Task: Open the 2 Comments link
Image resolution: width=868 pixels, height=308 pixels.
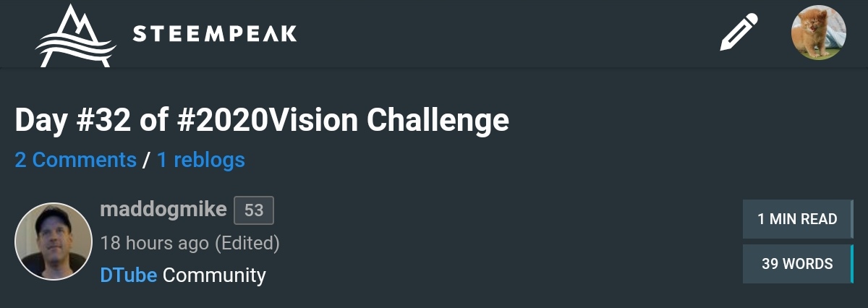Action: (75, 160)
